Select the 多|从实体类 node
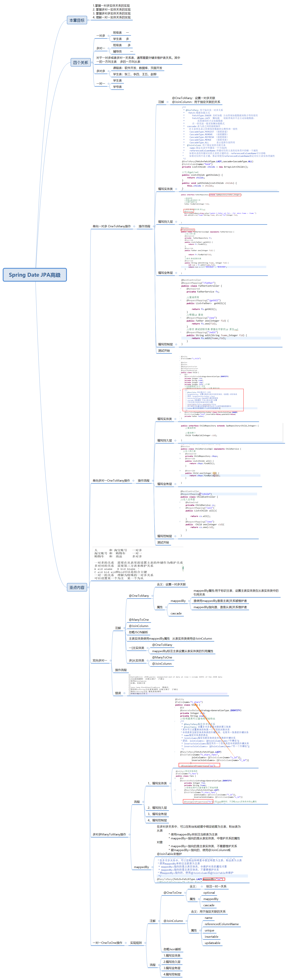Viewport: 288px width, 980px height. click(x=136, y=660)
